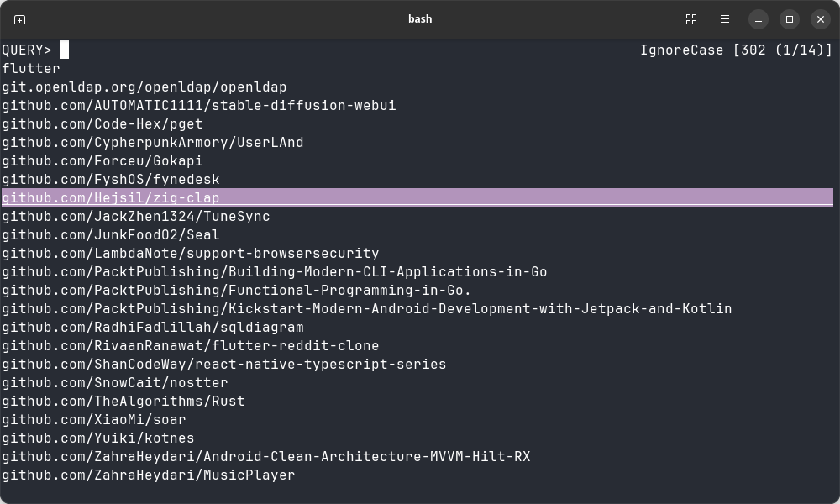Select JackZhen1324/TuneSync repository
Screen dimensions: 840x504
click(x=135, y=217)
